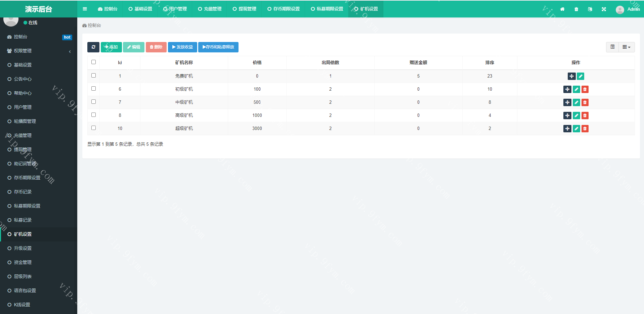
Task: Open the Admin user dropdown
Action: coord(628,9)
